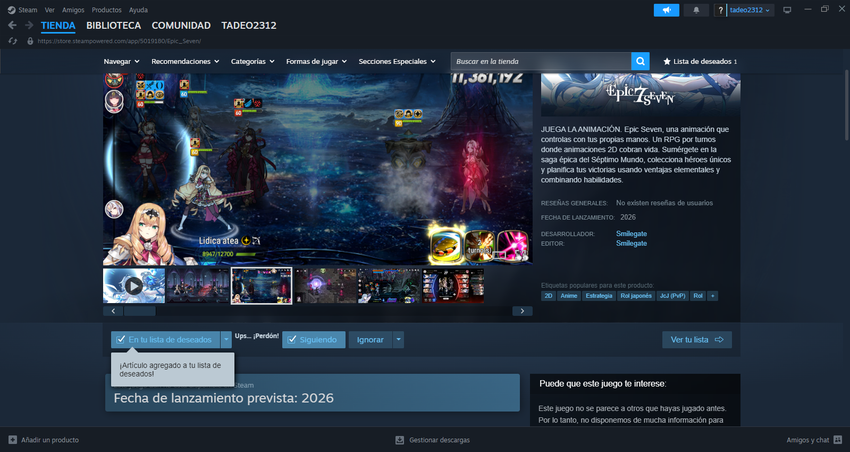Toggle the Siguiendo checkbox button

313,340
